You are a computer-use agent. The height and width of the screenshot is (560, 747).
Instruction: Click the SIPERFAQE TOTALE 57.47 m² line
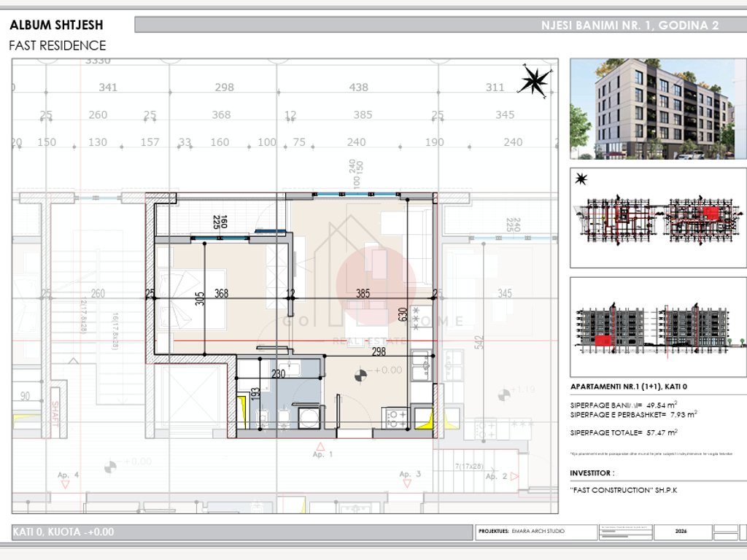624,433
